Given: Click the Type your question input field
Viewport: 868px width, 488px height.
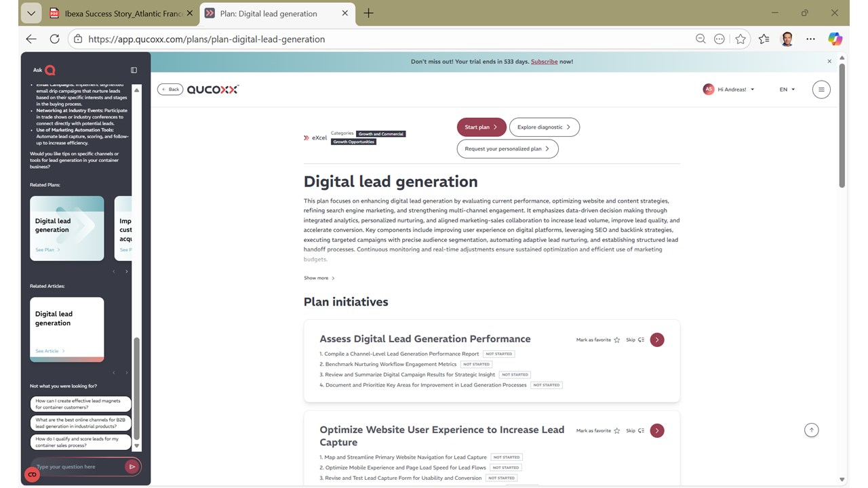Looking at the screenshot, I should click(x=78, y=466).
